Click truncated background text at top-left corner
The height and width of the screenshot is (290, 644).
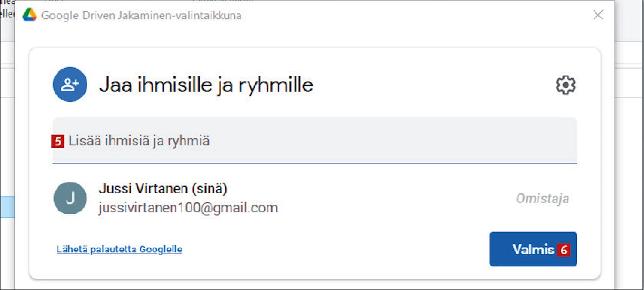coord(7,9)
